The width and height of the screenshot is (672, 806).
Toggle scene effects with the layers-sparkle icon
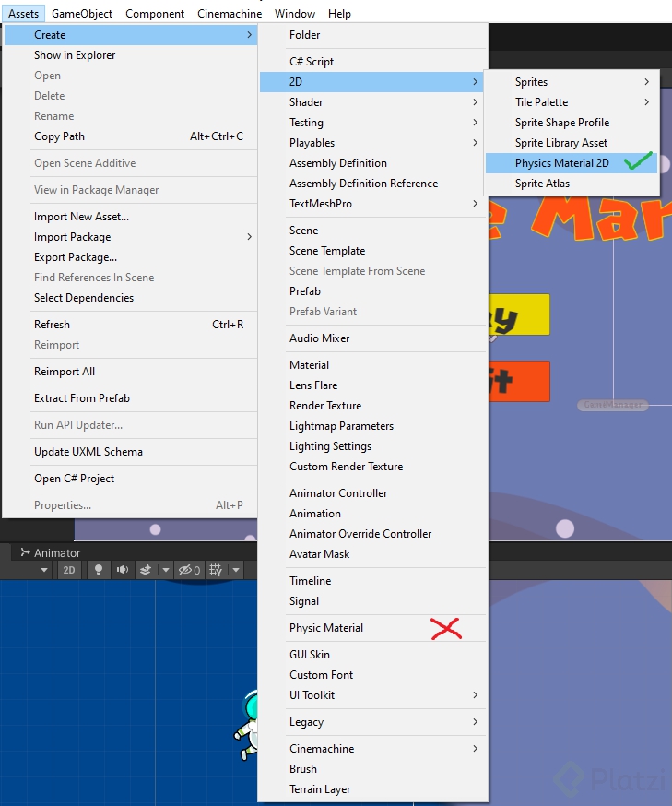[146, 570]
